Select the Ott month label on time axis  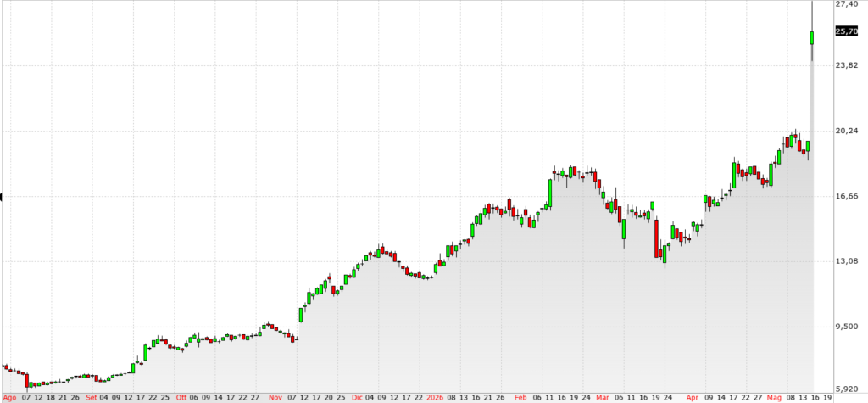point(181,397)
